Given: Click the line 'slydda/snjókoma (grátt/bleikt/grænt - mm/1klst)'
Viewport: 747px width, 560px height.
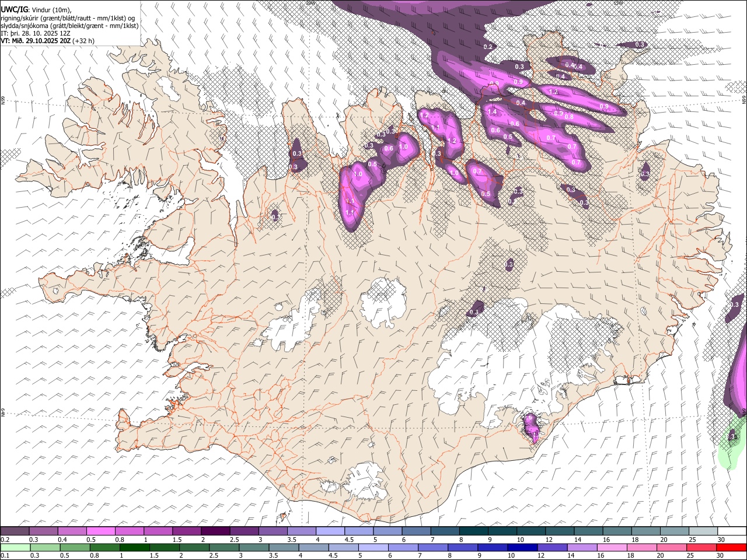Looking at the screenshot, I should (x=69, y=26).
